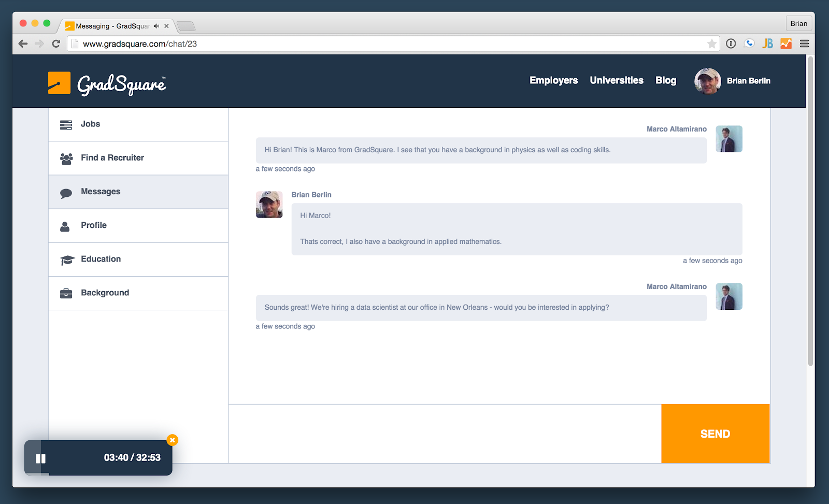Open the Brian Berlin account name

749,81
